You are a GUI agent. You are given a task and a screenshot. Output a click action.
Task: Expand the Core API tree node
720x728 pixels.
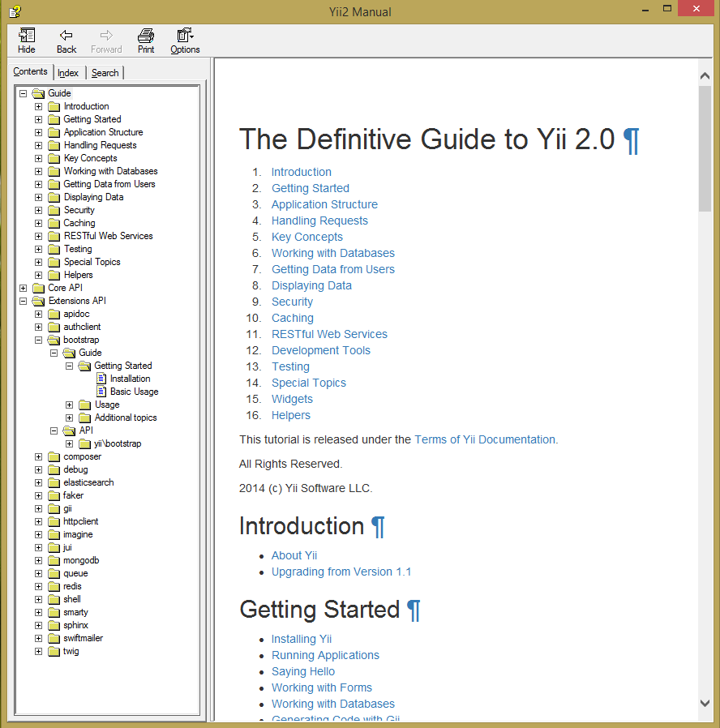pyautogui.click(x=23, y=288)
